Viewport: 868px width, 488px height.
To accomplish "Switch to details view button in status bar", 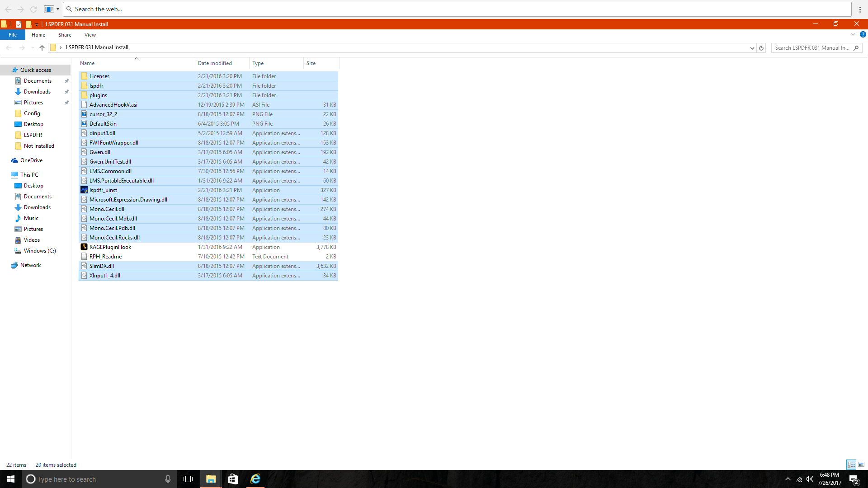I will [851, 465].
